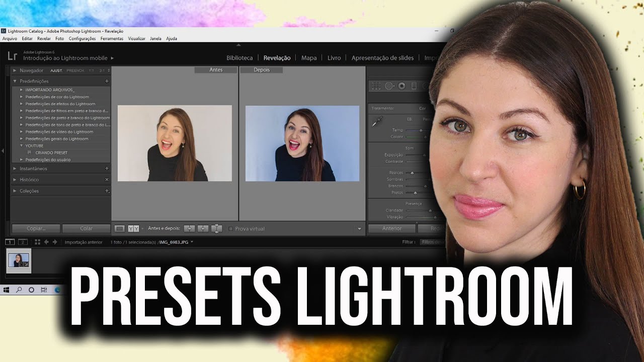Viewport: 644px width, 362px height.
Task: Add collection with plus icon in Coleções
Action: pos(107,191)
